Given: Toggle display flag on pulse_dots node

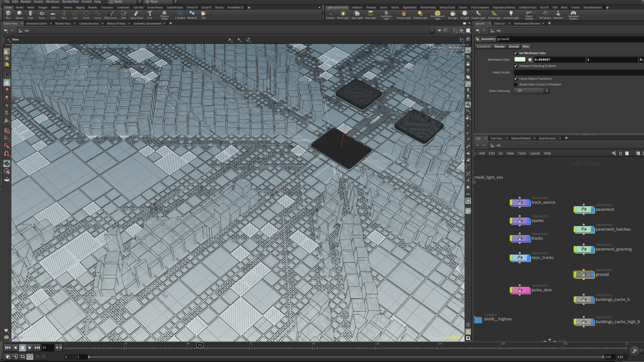Looking at the screenshot, I should tap(529, 290).
